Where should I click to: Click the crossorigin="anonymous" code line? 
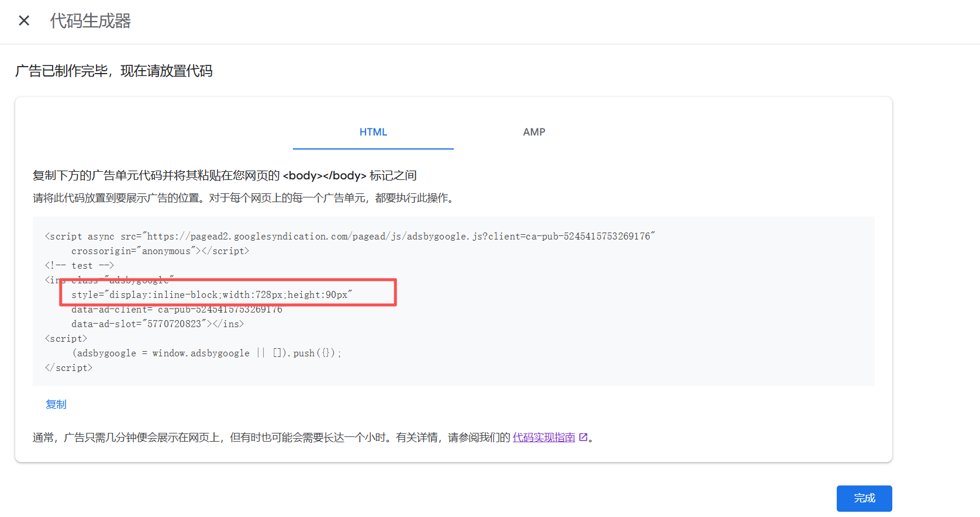[160, 251]
